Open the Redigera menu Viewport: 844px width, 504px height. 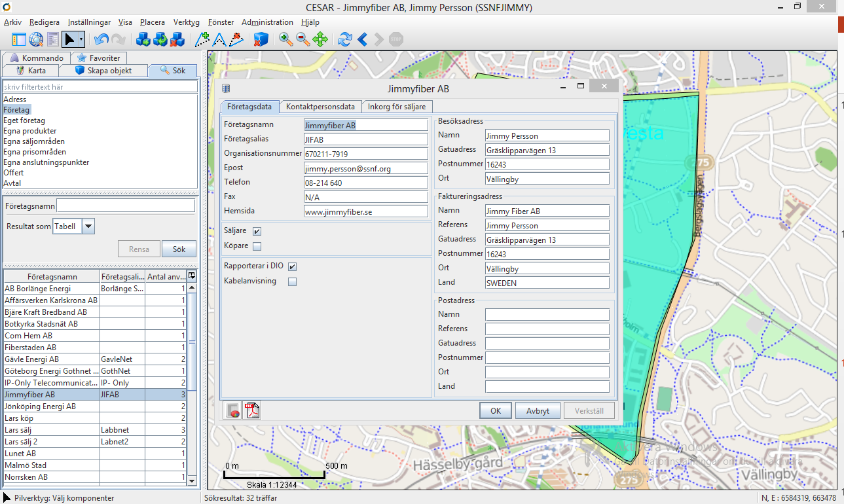[45, 22]
